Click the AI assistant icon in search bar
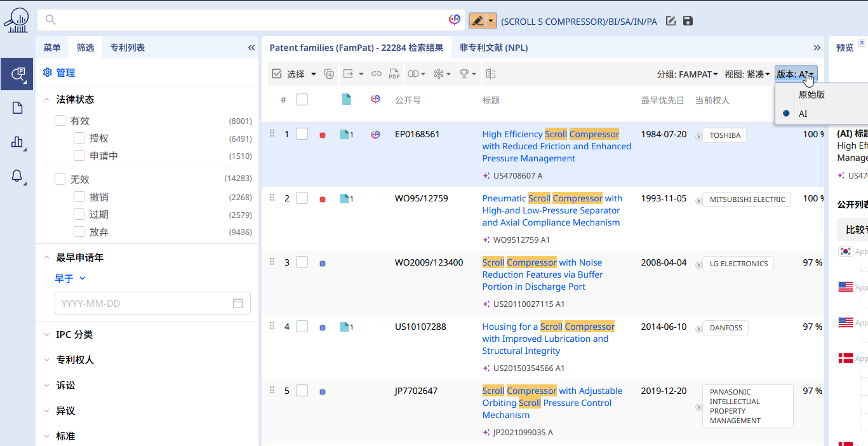This screenshot has width=868, height=446. click(455, 20)
